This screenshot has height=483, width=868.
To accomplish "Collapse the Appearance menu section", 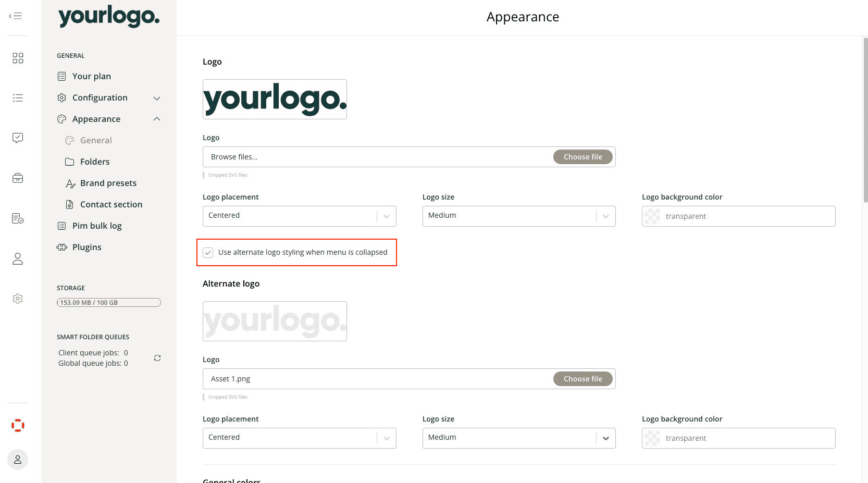I will [157, 119].
